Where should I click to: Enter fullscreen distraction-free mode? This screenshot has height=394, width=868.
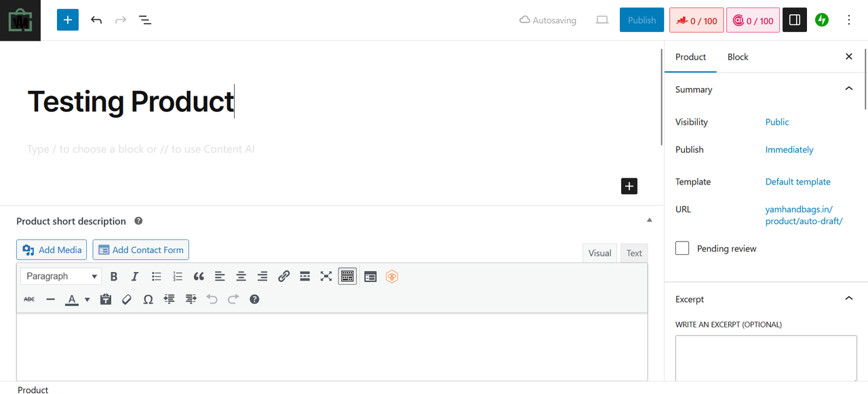pyautogui.click(x=326, y=276)
